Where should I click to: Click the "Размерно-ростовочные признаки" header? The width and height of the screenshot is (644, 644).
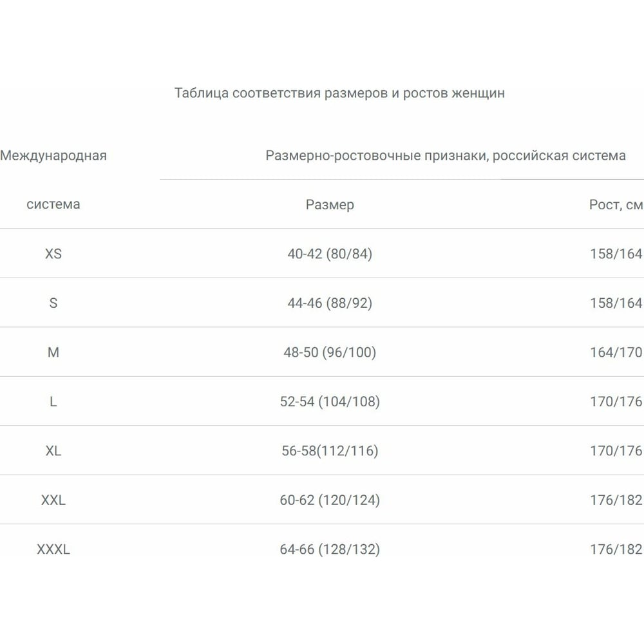tap(445, 155)
